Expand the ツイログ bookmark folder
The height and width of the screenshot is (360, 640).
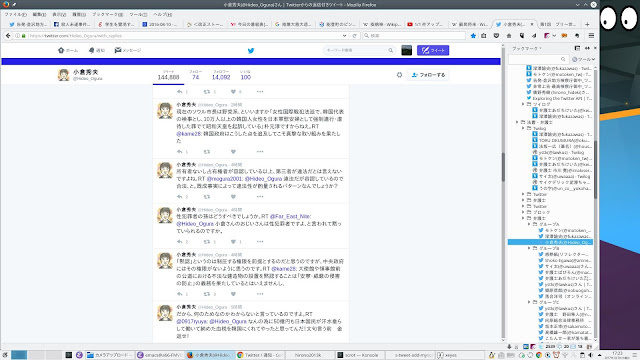click(x=523, y=104)
